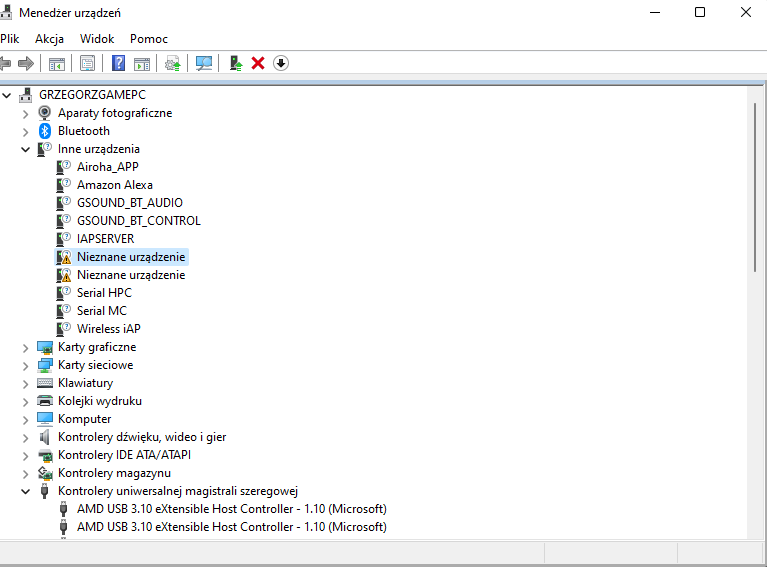Expand the Kontrolery IDE ATA/ATAPI category
The image size is (767, 567).
pyautogui.click(x=25, y=456)
